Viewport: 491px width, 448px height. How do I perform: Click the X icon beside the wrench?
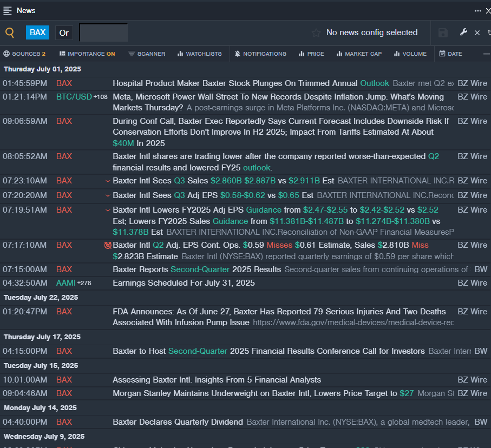[x=477, y=32]
